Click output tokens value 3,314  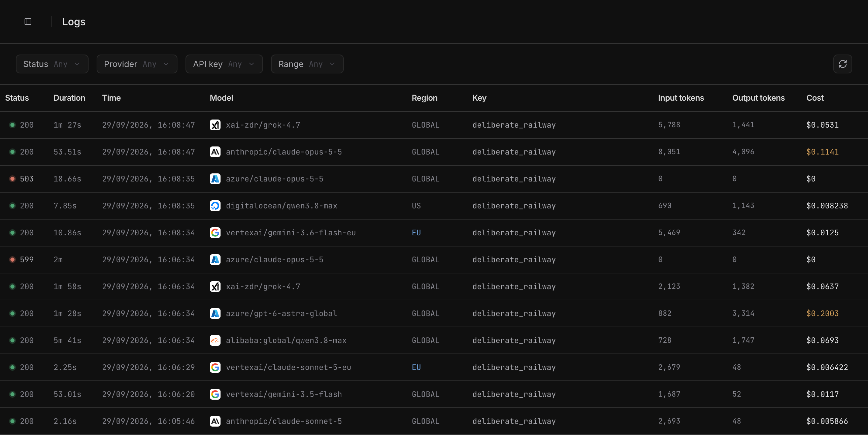pyautogui.click(x=743, y=314)
